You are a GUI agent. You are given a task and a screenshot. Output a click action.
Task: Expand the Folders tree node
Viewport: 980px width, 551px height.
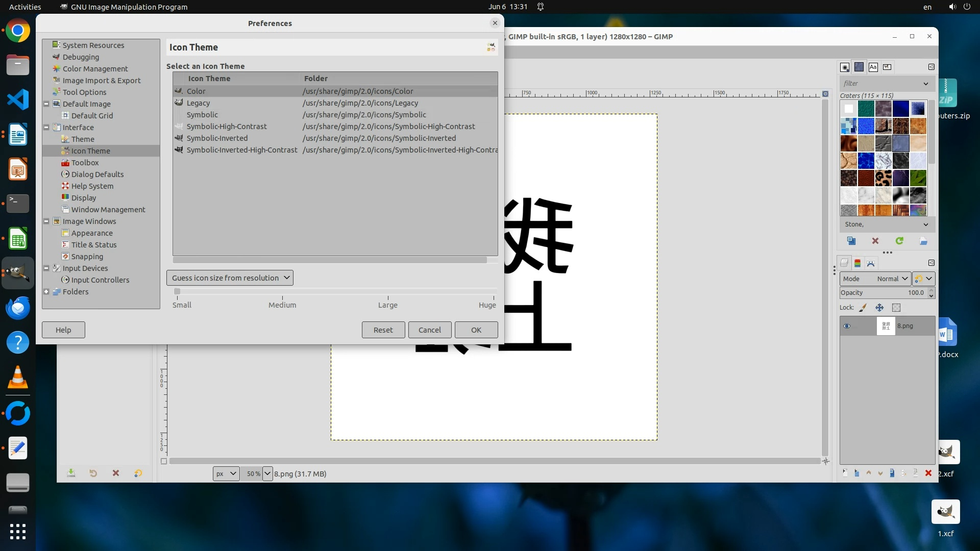tap(46, 292)
